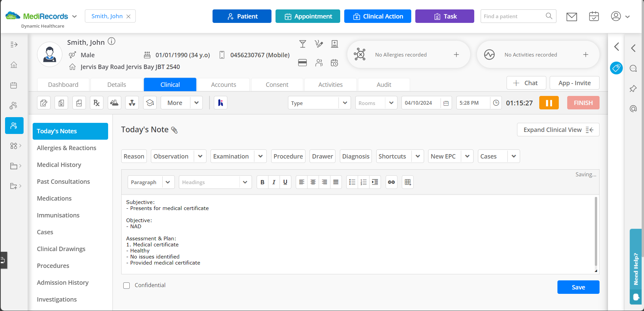Add a new activity with plus icon
The height and width of the screenshot is (311, 644).
click(x=586, y=55)
